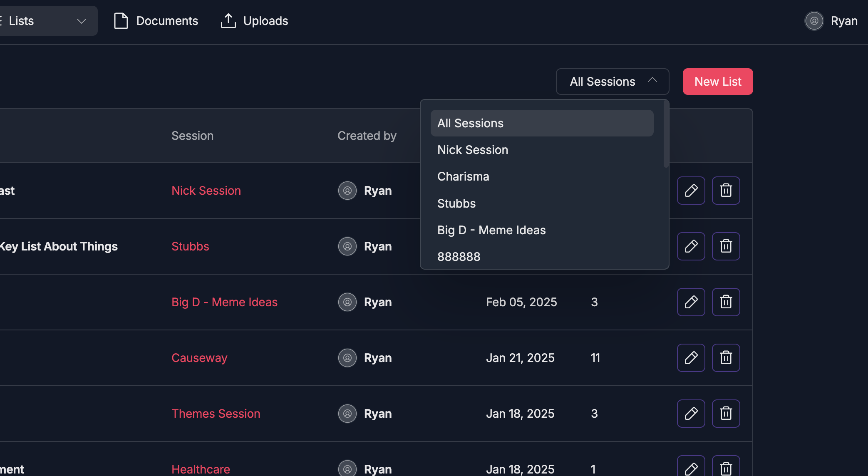Click the Session column header

(192, 136)
